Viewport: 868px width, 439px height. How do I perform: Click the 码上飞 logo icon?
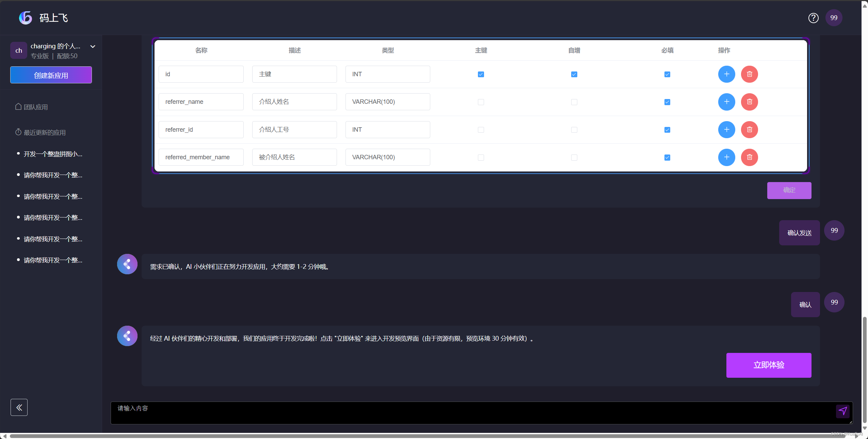[26, 18]
